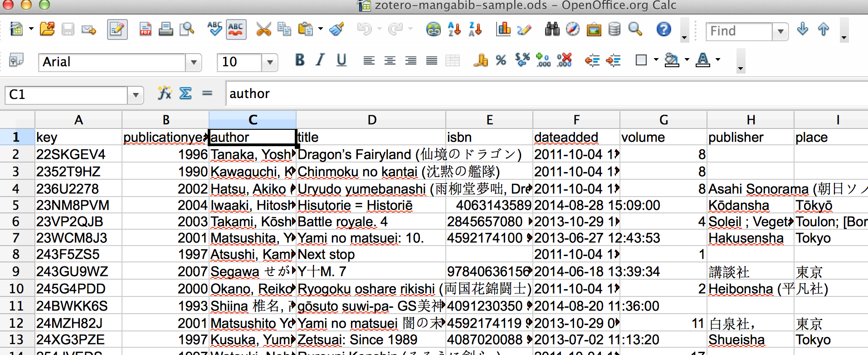Image resolution: width=868 pixels, height=355 pixels.
Task: Open the Data Sources database icon
Action: pos(614,30)
